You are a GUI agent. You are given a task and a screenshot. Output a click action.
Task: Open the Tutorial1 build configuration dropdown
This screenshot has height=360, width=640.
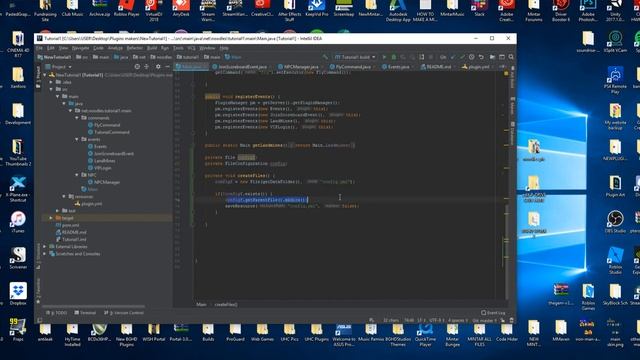(355, 57)
